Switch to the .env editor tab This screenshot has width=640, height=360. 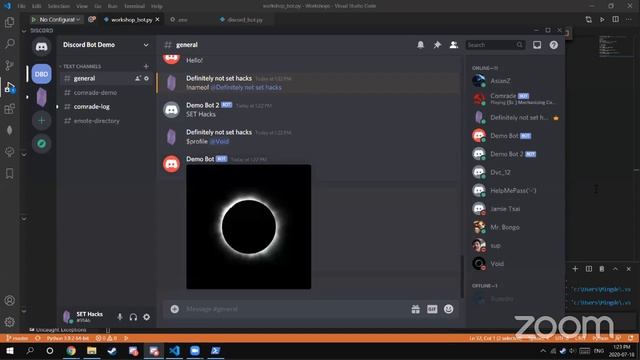click(x=183, y=20)
